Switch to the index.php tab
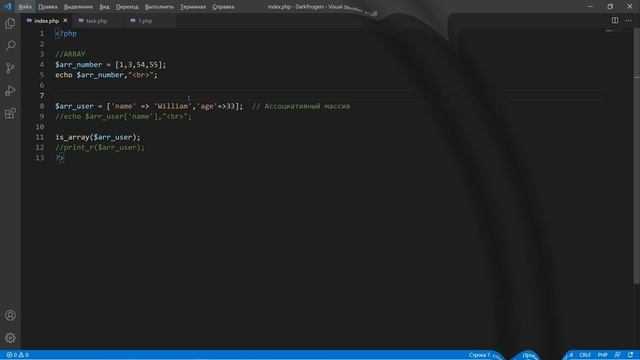The height and width of the screenshot is (360, 640). 46,20
